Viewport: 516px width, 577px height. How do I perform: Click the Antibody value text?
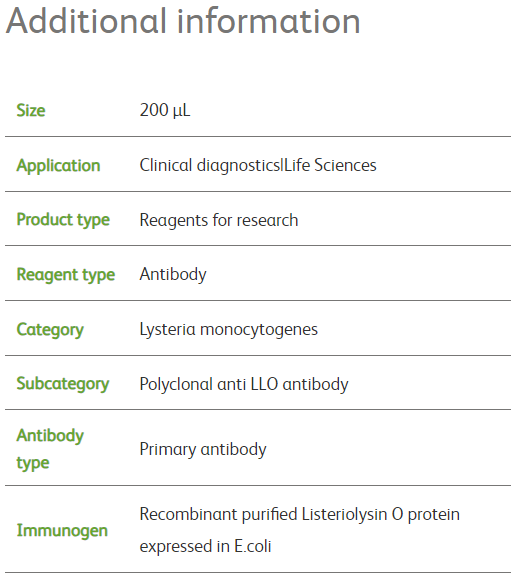point(173,275)
